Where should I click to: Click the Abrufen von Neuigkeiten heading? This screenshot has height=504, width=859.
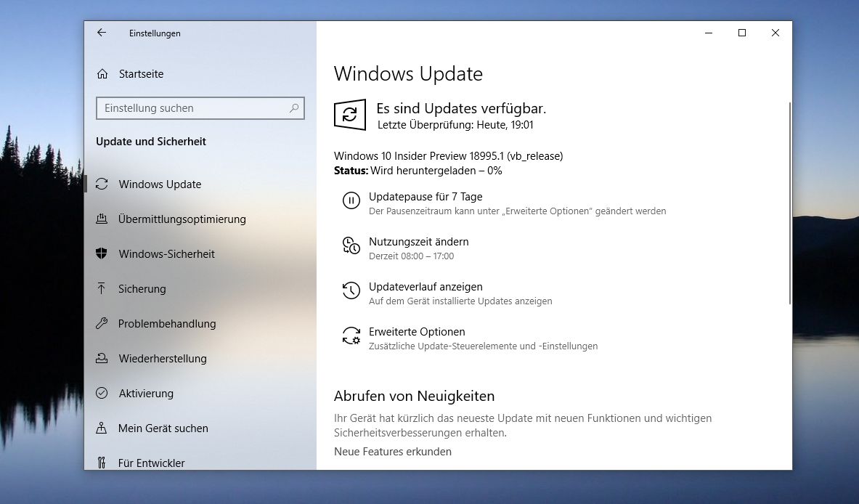(414, 396)
